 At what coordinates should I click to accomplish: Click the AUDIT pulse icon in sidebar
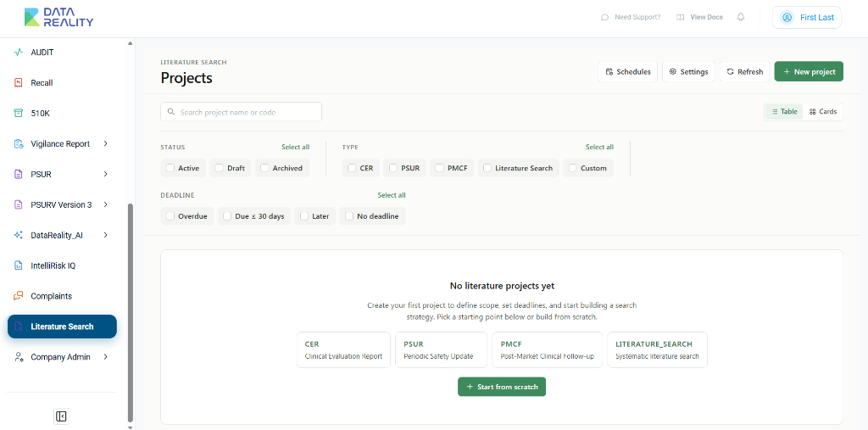click(x=19, y=52)
